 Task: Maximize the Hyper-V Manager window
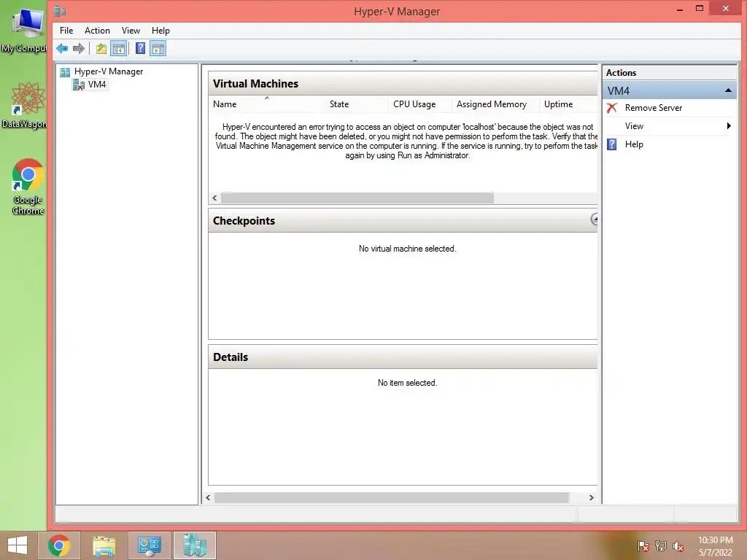click(700, 9)
